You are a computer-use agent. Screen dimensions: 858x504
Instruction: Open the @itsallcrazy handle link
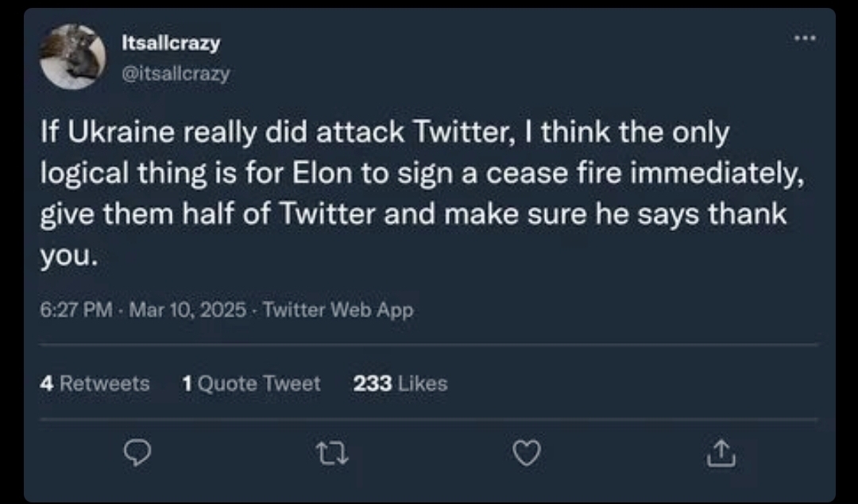click(x=175, y=74)
